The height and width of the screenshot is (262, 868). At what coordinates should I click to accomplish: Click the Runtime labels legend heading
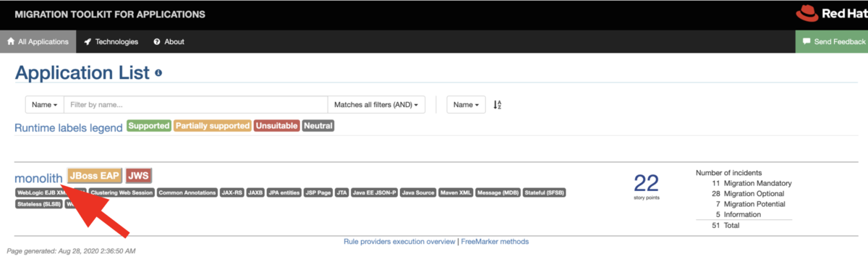[69, 127]
